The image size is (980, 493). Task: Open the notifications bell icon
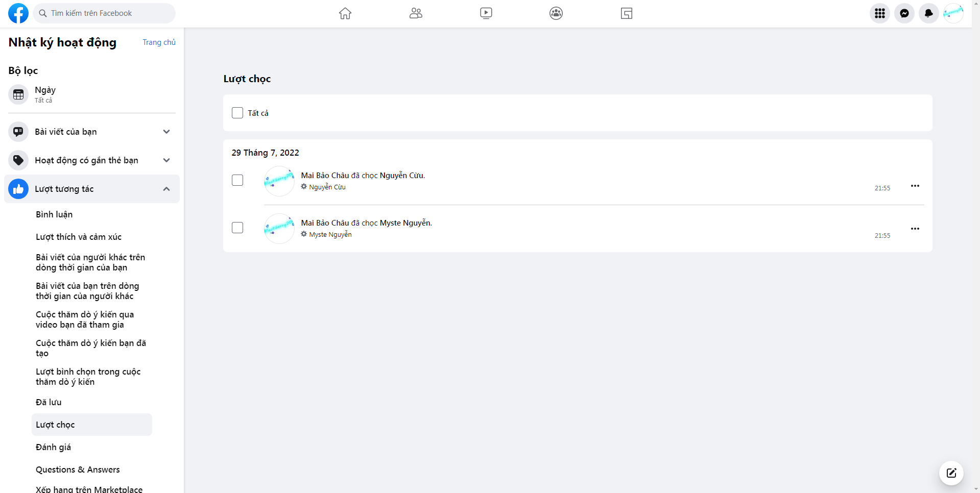[x=929, y=13]
